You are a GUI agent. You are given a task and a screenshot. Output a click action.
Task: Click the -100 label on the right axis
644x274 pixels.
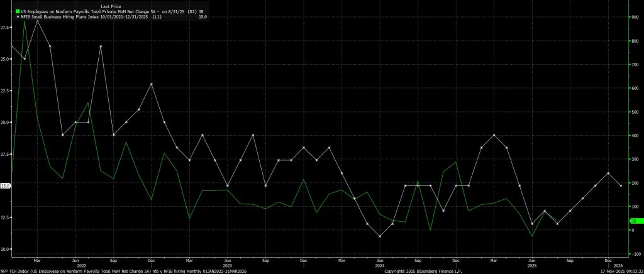[635, 254]
